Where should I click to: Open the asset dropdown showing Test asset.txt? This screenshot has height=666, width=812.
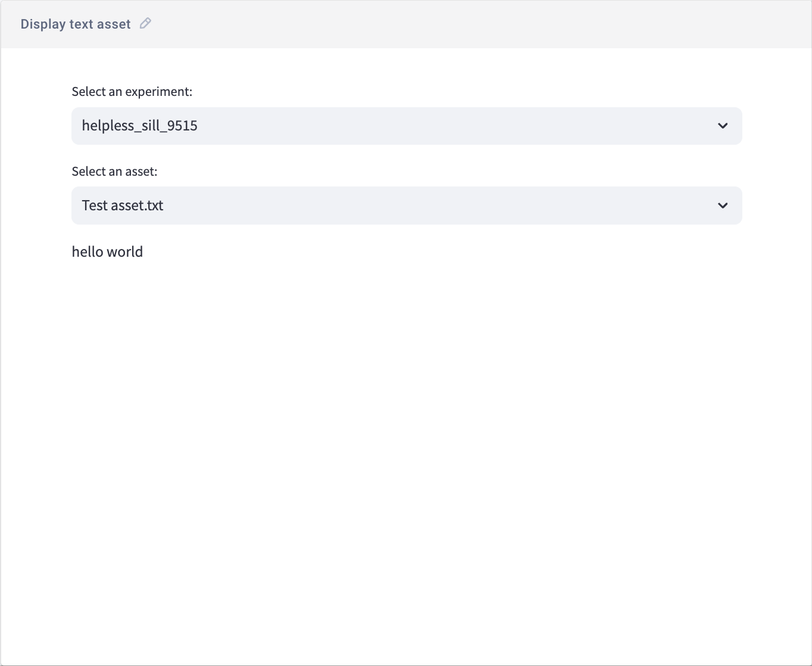(x=407, y=206)
